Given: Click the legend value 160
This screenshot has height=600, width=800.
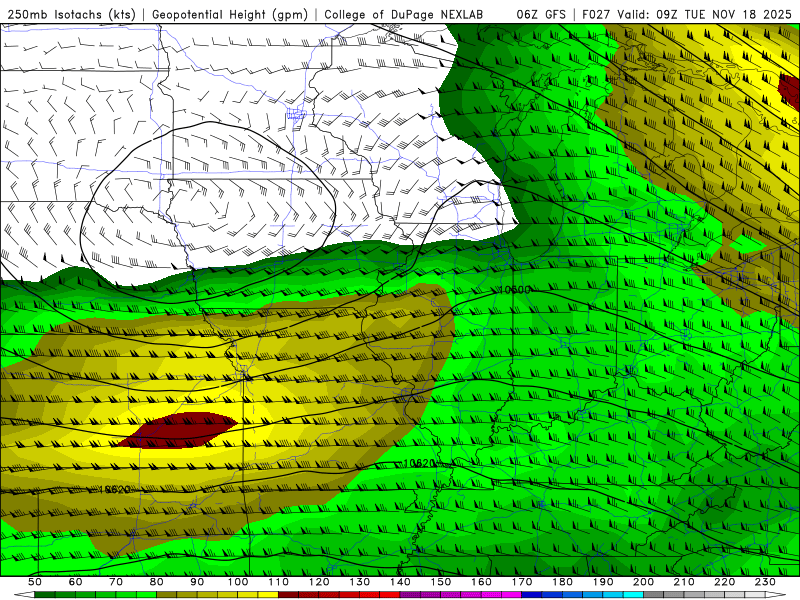Looking at the screenshot, I should click(x=481, y=582).
